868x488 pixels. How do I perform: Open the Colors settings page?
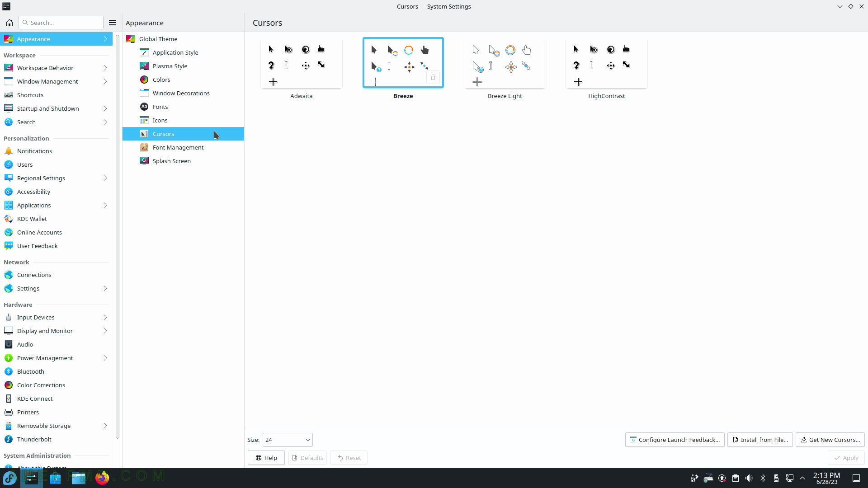click(x=183, y=80)
